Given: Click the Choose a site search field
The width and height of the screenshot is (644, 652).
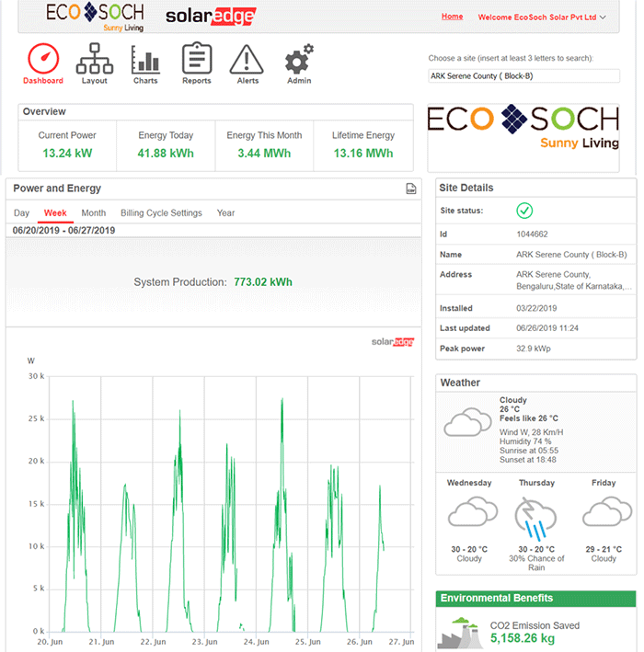Looking at the screenshot, I should (523, 76).
